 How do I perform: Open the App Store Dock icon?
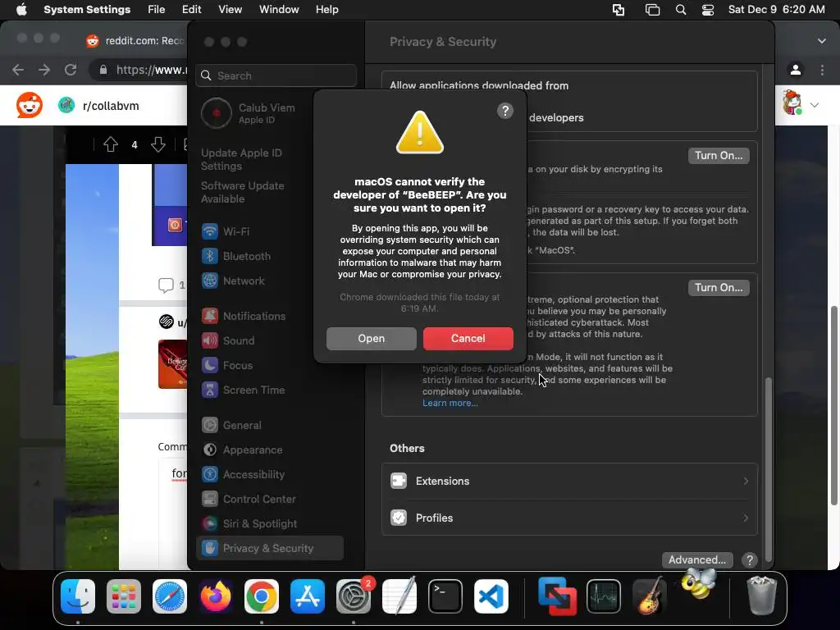point(308,596)
